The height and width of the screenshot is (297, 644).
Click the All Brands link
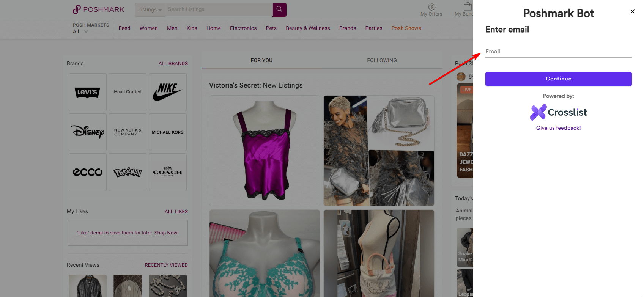pos(173,63)
